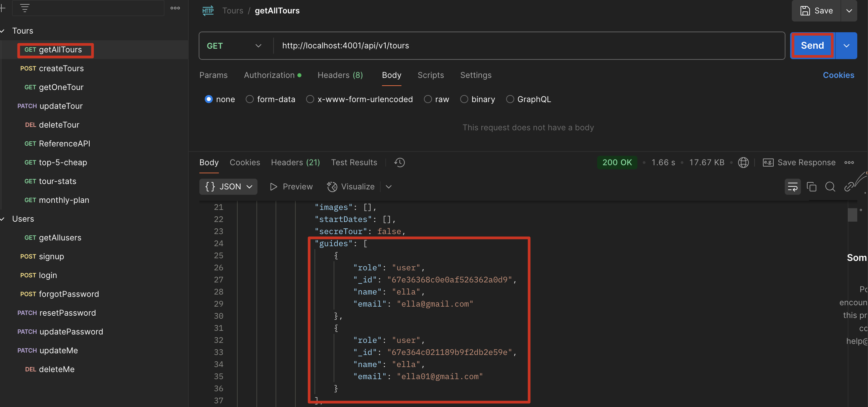
Task: Choose the form-data body type
Action: (249, 99)
